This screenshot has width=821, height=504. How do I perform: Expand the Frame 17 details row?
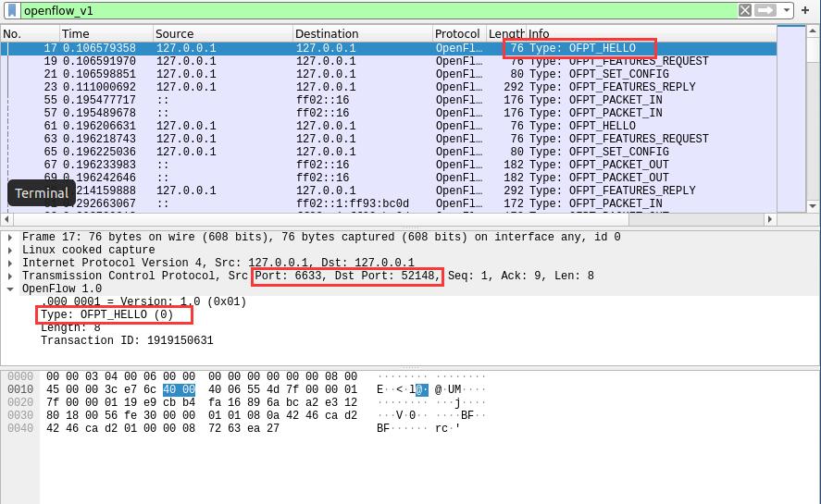10,237
